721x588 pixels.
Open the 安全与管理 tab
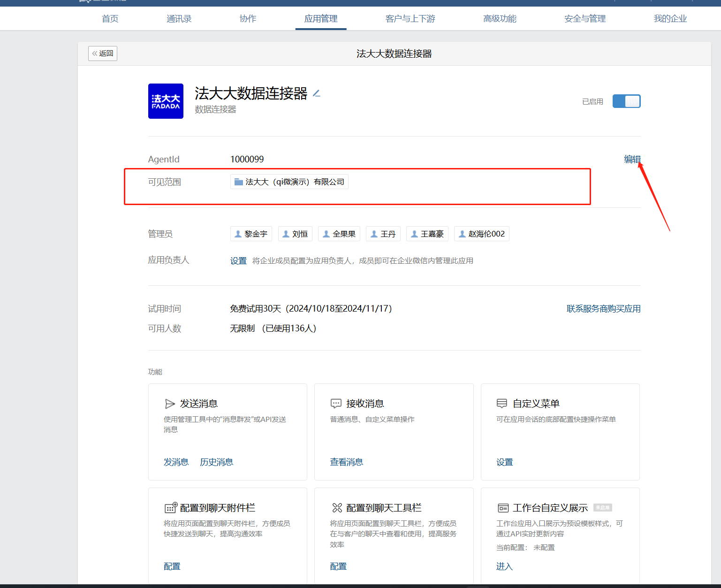pyautogui.click(x=585, y=19)
